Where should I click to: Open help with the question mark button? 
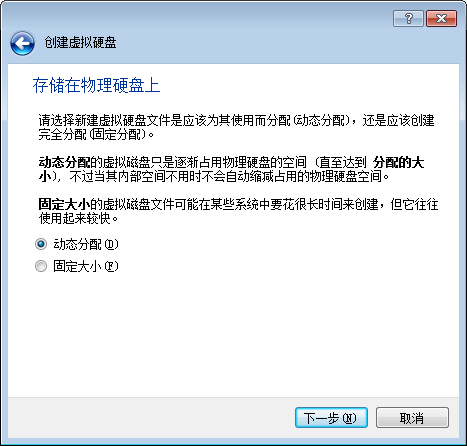point(408,18)
